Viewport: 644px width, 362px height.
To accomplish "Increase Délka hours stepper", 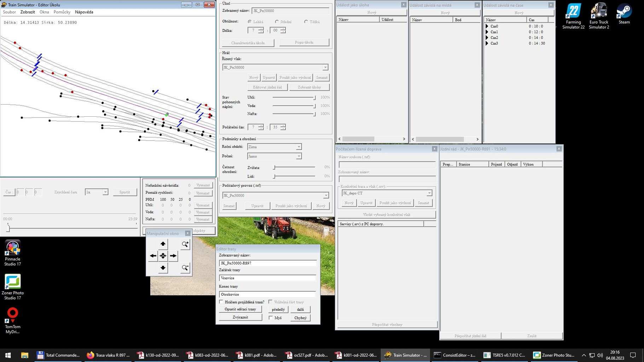I will pos(261,29).
